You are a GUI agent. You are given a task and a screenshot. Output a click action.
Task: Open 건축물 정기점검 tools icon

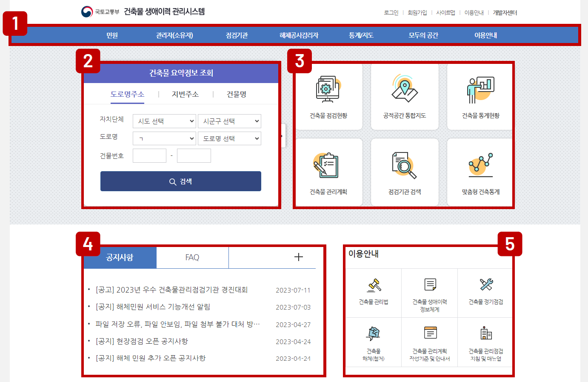pos(485,292)
